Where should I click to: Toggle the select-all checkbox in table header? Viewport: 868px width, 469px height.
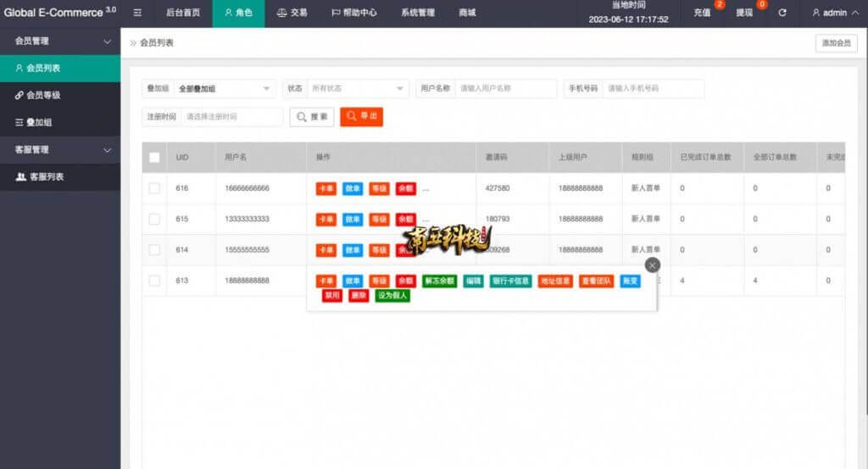(154, 157)
